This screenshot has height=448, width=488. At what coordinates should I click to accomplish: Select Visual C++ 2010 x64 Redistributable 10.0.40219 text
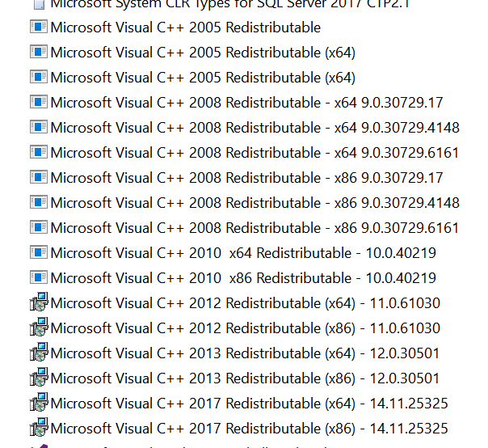coord(242,253)
